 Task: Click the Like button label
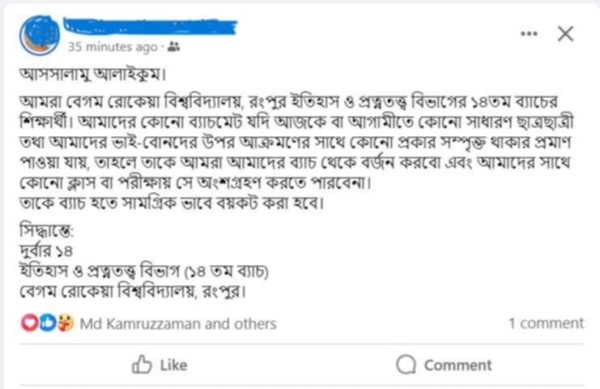click(174, 365)
